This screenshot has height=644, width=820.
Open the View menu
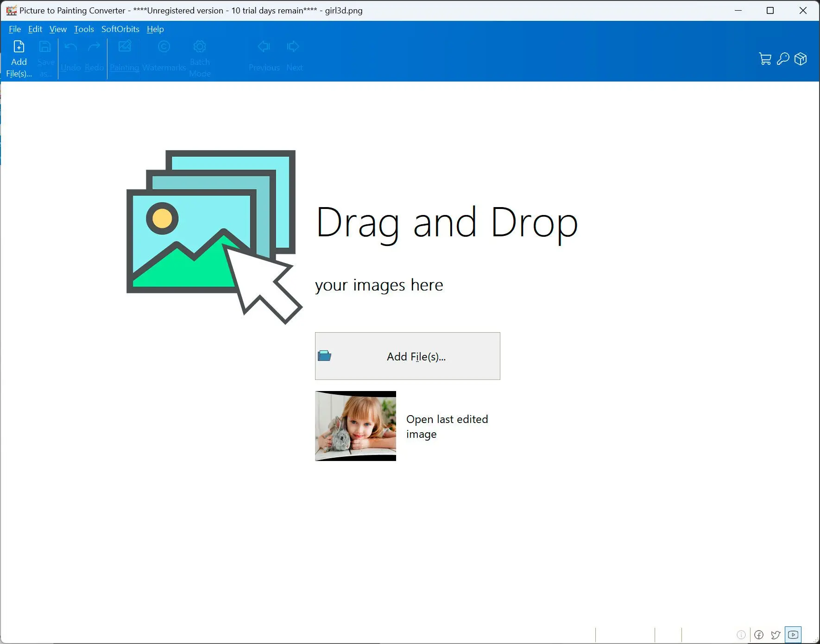point(58,29)
